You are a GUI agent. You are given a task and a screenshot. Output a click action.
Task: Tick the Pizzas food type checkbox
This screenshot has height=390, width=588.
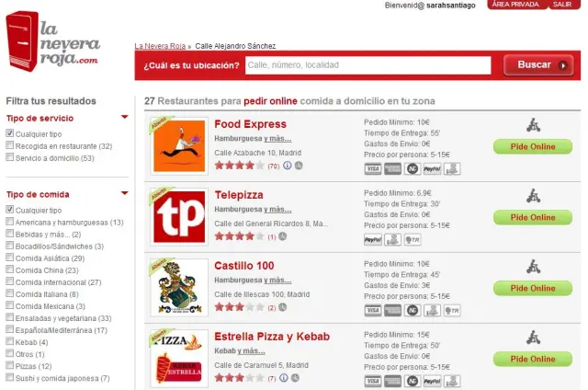pos(10,365)
